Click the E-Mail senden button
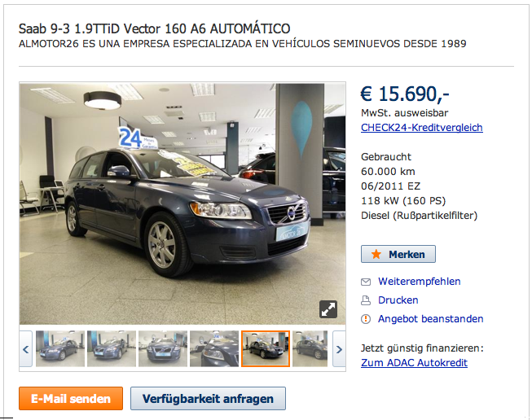Image resolution: width=532 pixels, height=420 pixels. coord(71,398)
